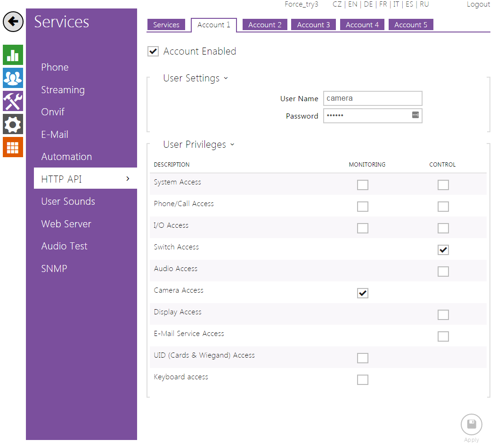Click the User Name input field

tap(372, 98)
